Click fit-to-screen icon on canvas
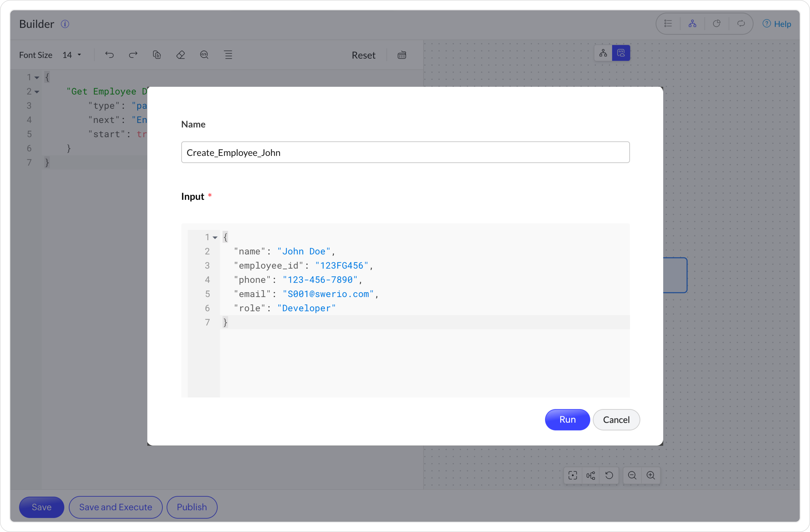Screen dimensions: 810x532 tap(573, 475)
